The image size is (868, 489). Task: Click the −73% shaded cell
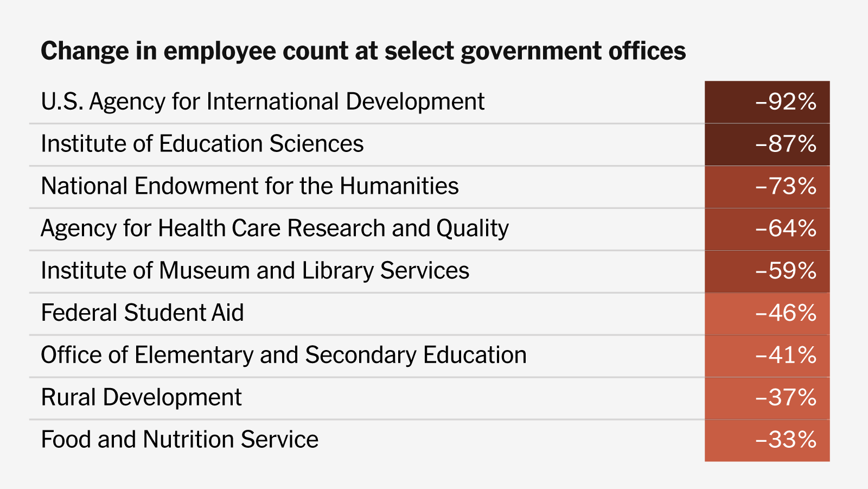[x=767, y=187]
